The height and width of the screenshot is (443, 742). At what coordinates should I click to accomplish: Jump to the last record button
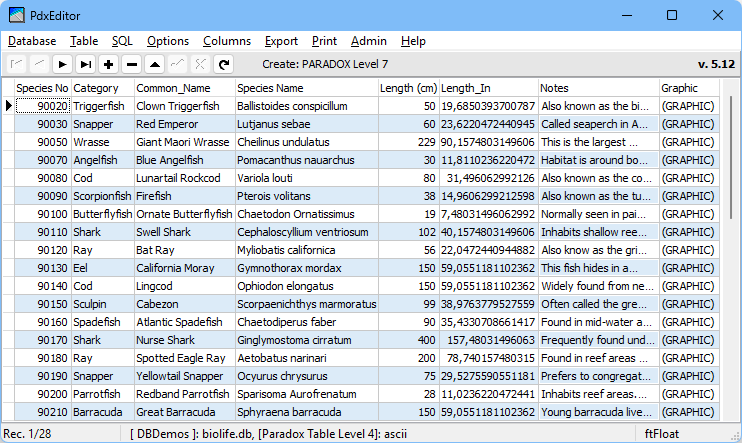click(x=86, y=64)
